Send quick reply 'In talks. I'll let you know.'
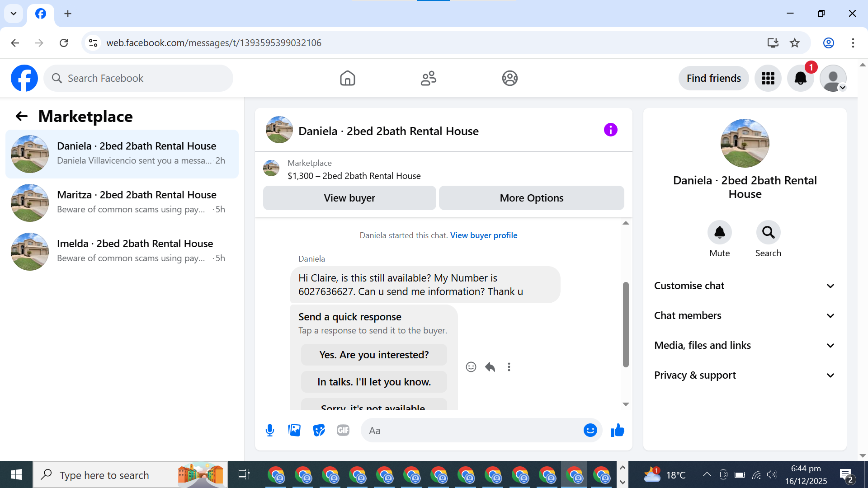 [x=374, y=382]
